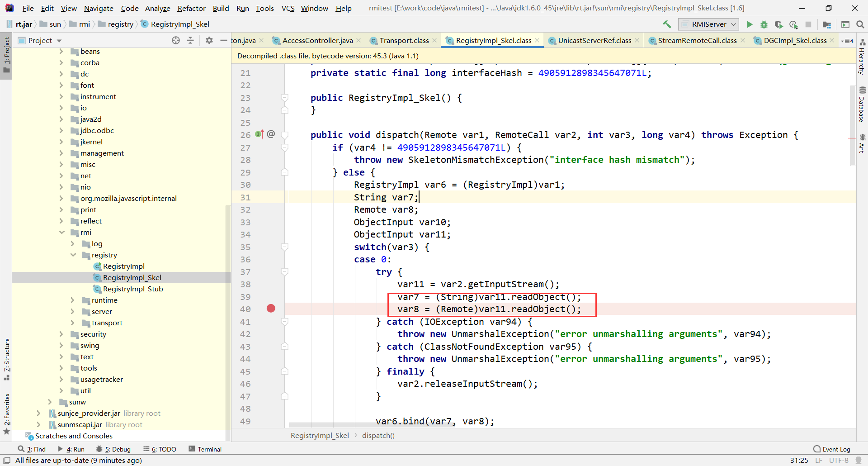Open Project Structure from the toolbar
The width and height of the screenshot is (868, 466).
(827, 24)
